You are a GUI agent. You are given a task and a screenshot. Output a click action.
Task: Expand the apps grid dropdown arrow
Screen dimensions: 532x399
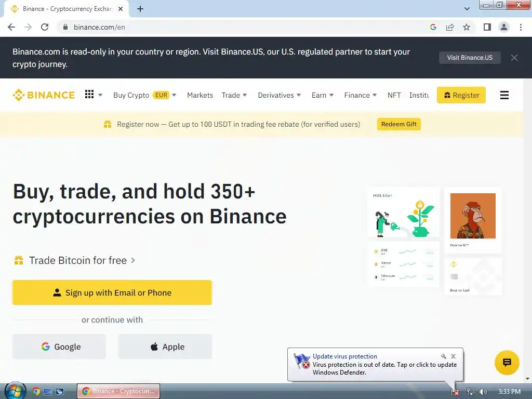[x=100, y=95]
